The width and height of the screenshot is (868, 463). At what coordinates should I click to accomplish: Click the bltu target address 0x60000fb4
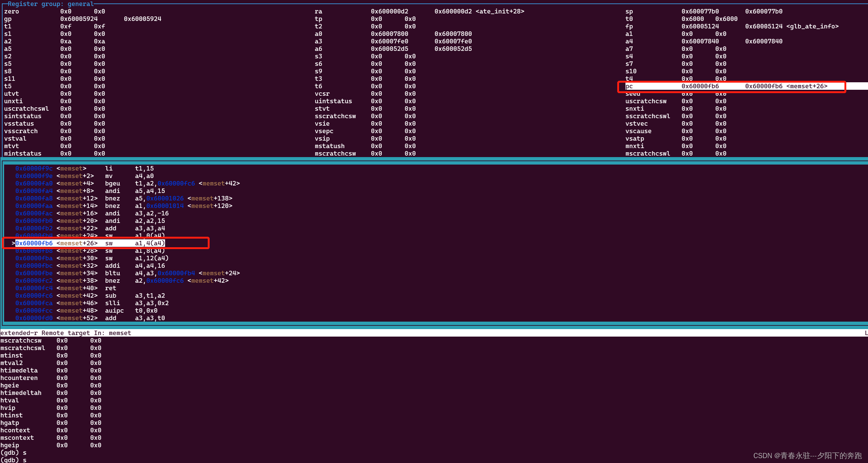pos(176,273)
